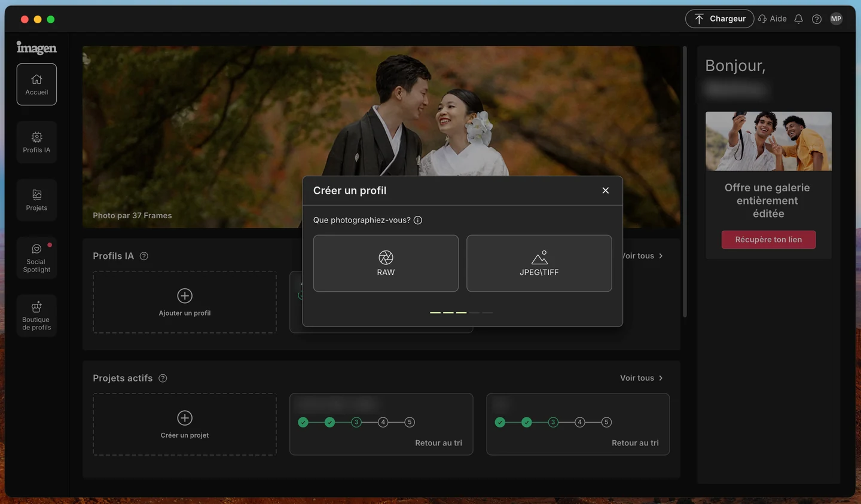Open the Aide support menu
This screenshot has height=504, width=861.
(x=772, y=19)
